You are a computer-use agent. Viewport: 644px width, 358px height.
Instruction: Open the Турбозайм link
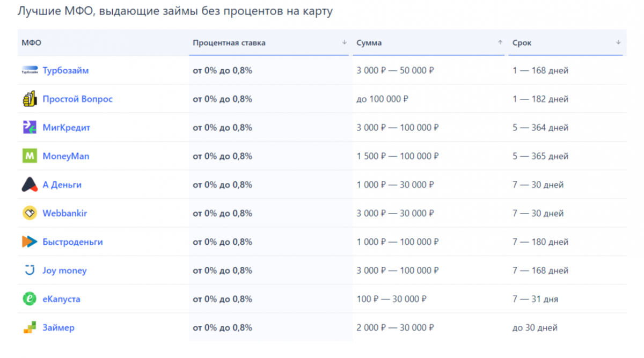[x=65, y=70]
